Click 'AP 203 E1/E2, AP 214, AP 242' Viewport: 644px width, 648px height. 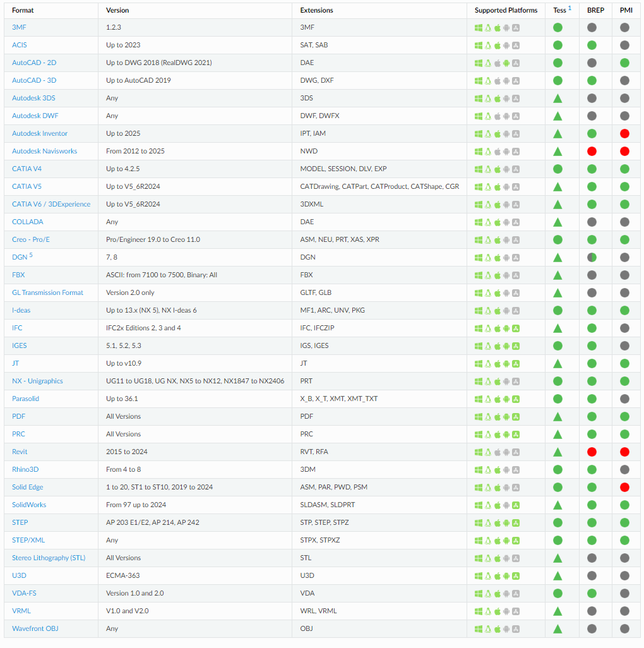coord(152,522)
